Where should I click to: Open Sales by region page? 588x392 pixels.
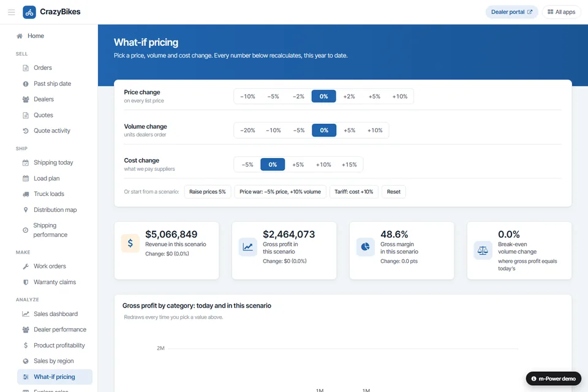[x=55, y=361]
